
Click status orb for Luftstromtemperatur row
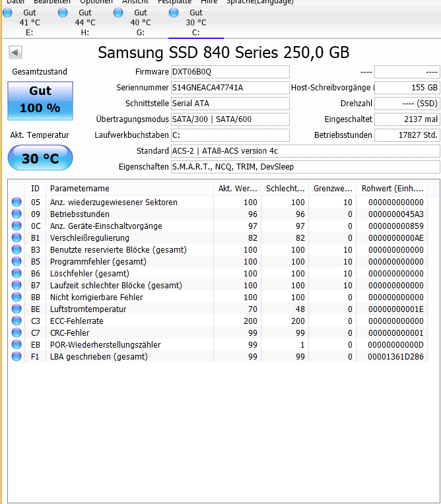(17, 309)
